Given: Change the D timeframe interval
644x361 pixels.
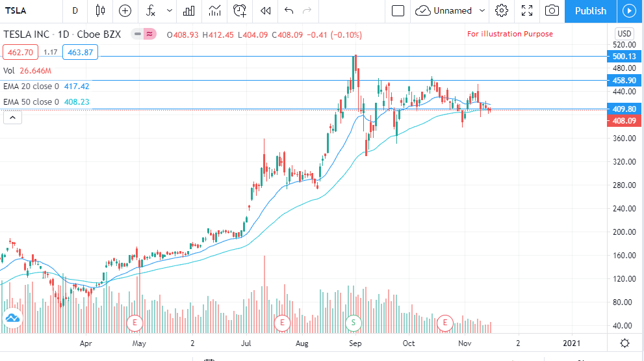Looking at the screenshot, I should tap(75, 10).
